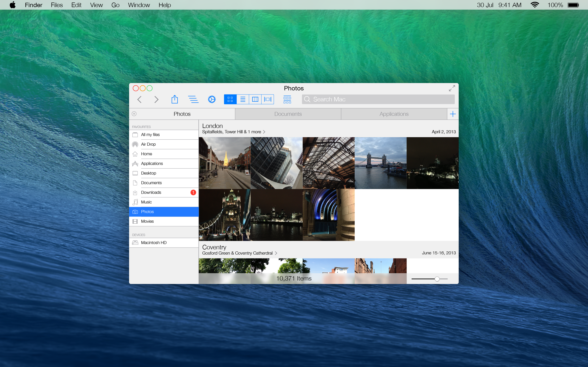Add a new tab with plus button
The image size is (588, 367).
[x=453, y=114]
